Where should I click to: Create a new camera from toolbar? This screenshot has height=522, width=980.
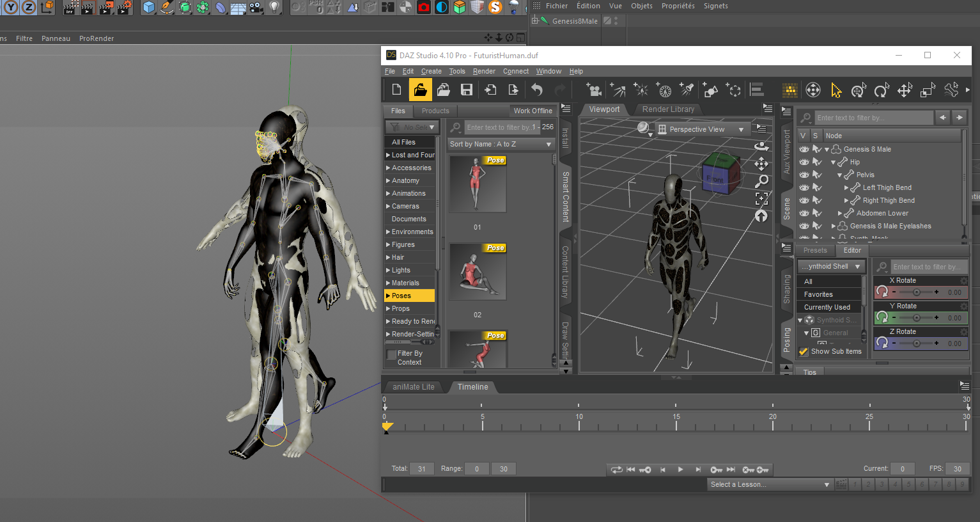click(x=594, y=90)
